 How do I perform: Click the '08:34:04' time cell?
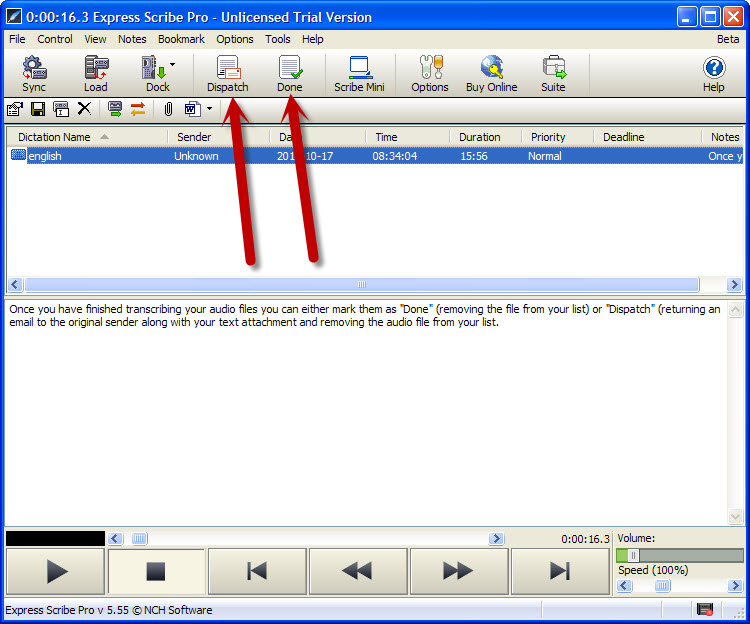(x=395, y=156)
